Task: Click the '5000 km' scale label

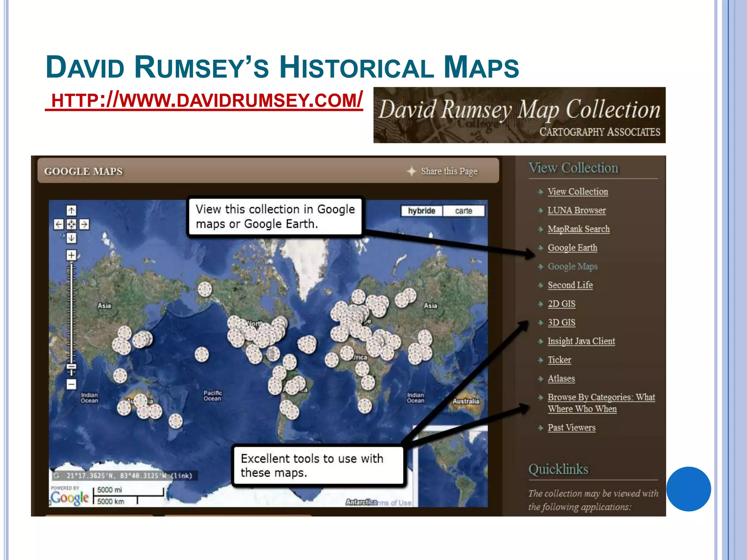Action: [111, 501]
